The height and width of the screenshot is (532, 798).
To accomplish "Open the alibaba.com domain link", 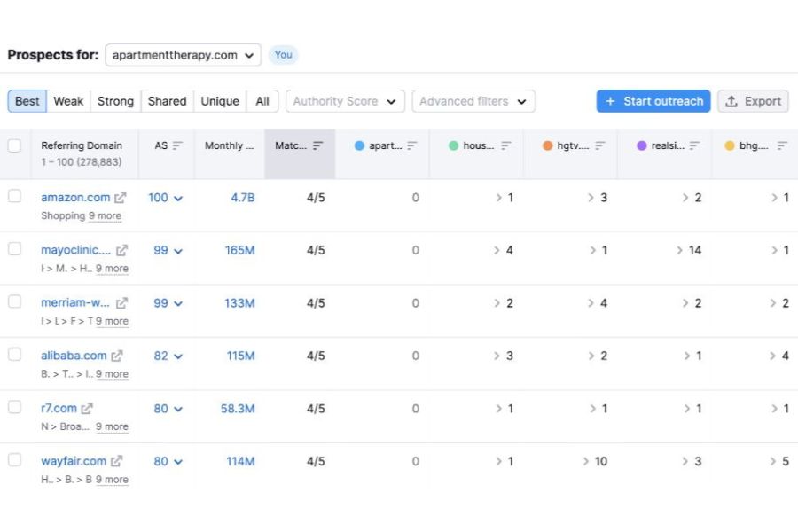I will click(74, 356).
